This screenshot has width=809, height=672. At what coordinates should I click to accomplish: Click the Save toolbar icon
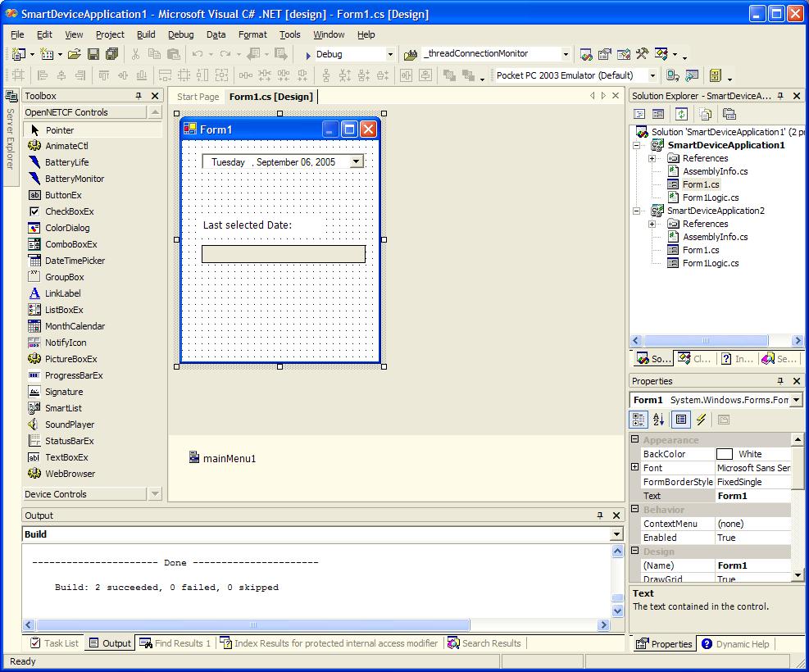93,54
